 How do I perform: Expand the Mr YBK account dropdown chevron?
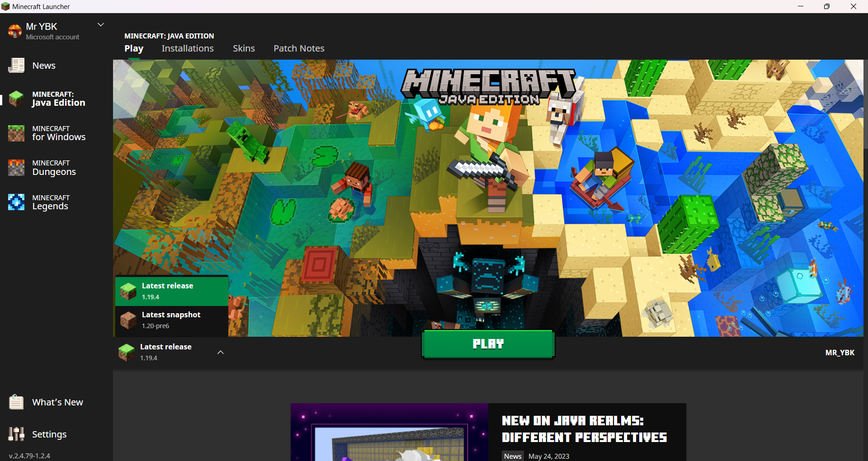tap(101, 25)
